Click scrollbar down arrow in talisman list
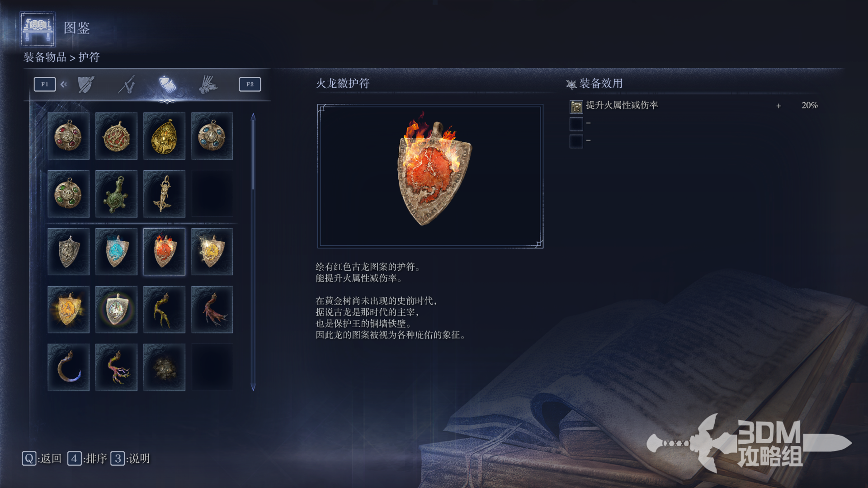Screen dimensions: 868x488 pyautogui.click(x=253, y=387)
